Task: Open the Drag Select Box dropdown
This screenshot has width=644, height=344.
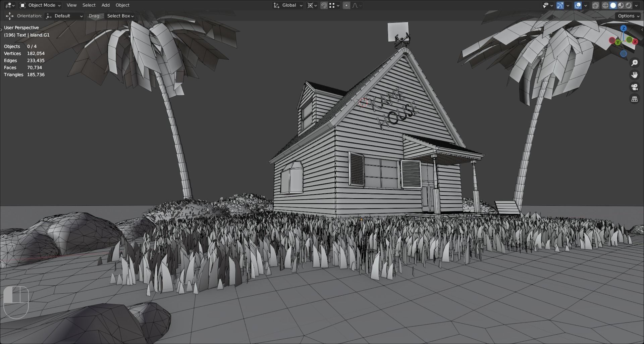Action: click(x=119, y=16)
